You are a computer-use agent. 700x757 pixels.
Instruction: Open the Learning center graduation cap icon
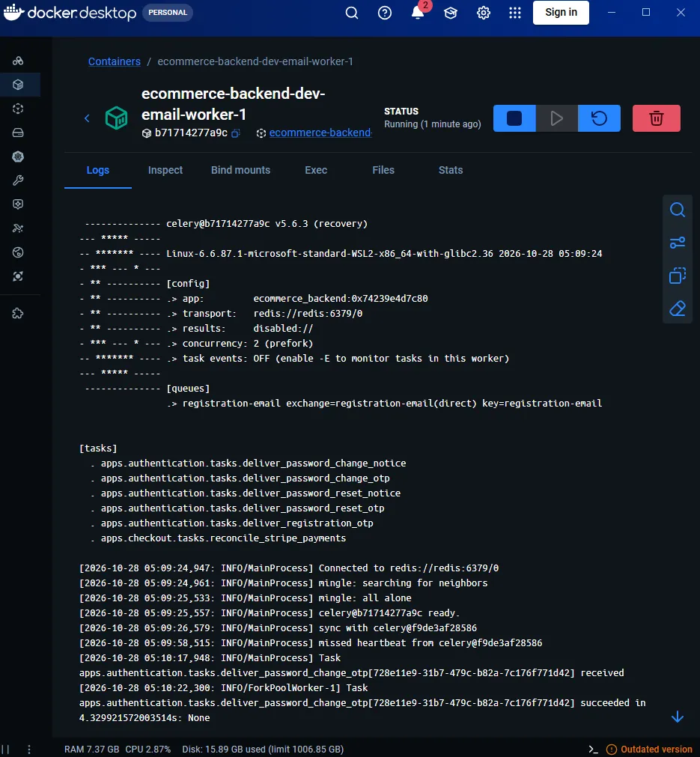pos(451,13)
